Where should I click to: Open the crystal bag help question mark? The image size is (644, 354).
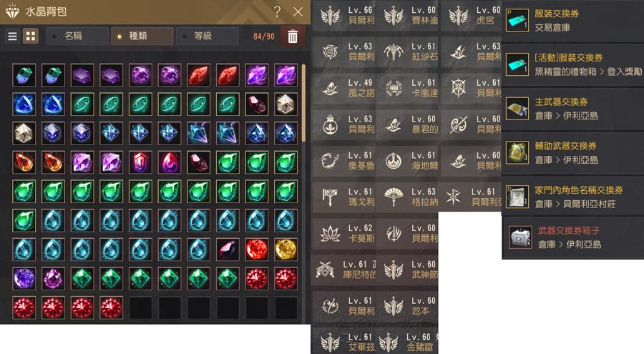click(277, 11)
